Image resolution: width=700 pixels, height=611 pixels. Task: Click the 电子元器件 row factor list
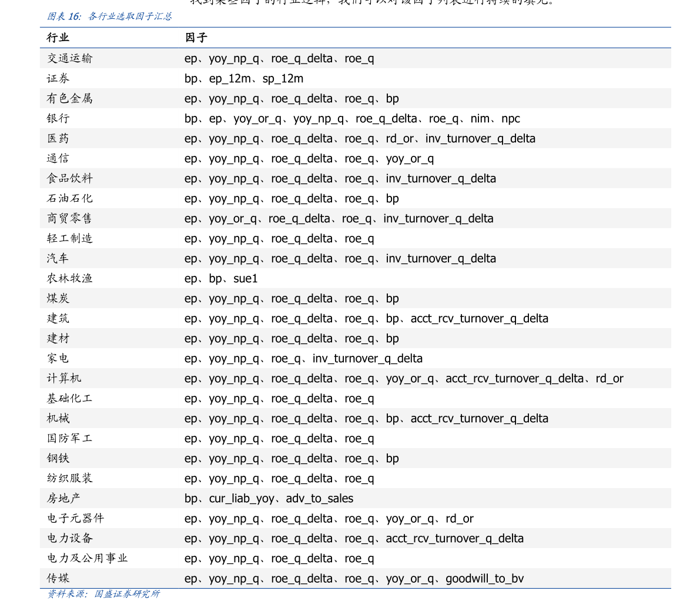(x=329, y=519)
